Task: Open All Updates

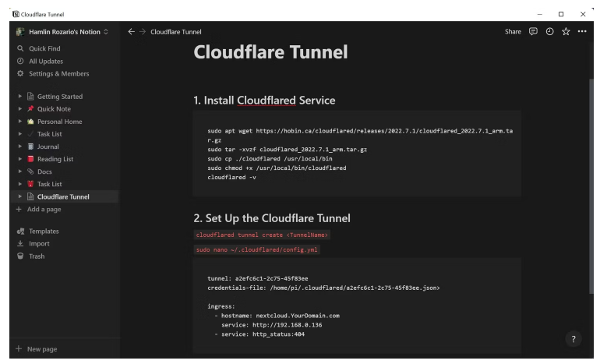Action: click(x=46, y=62)
